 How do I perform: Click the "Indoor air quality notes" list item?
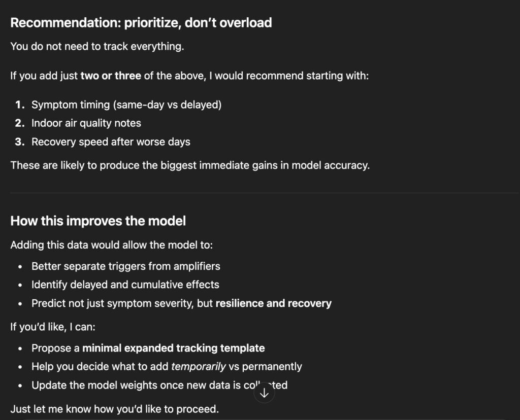tap(86, 123)
